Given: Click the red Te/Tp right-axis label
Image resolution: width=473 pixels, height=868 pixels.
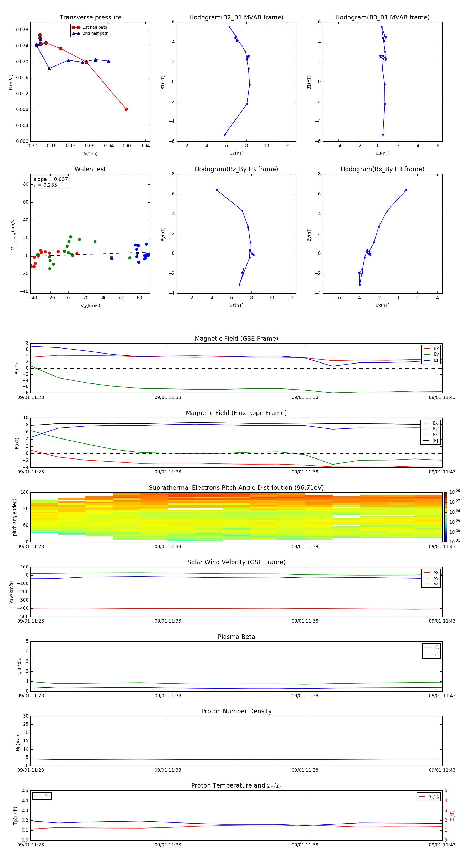Looking at the screenshot, I should (x=453, y=815).
